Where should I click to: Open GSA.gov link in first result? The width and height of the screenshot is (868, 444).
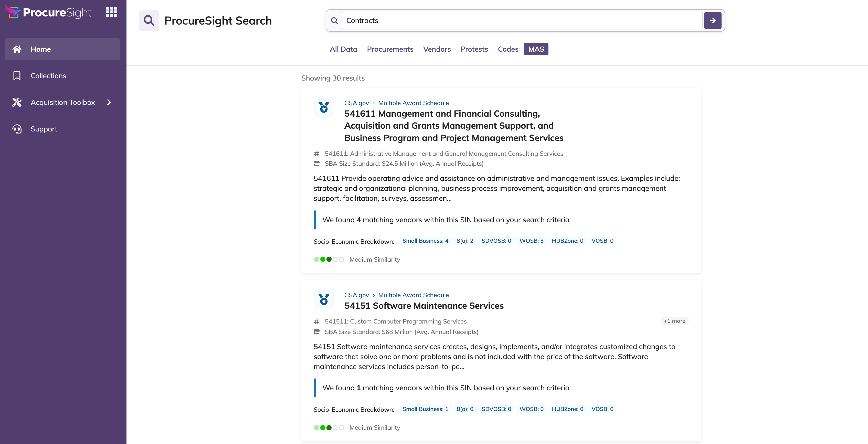point(356,103)
